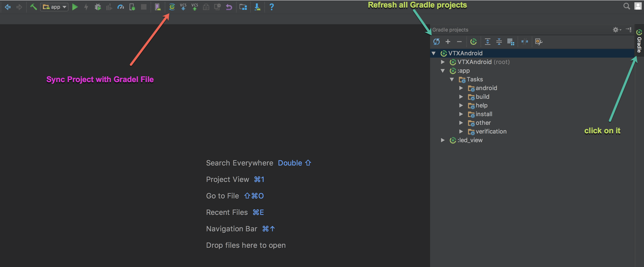Click the hammer Make Project icon
Viewport: 644px width, 267px height.
tap(33, 7)
